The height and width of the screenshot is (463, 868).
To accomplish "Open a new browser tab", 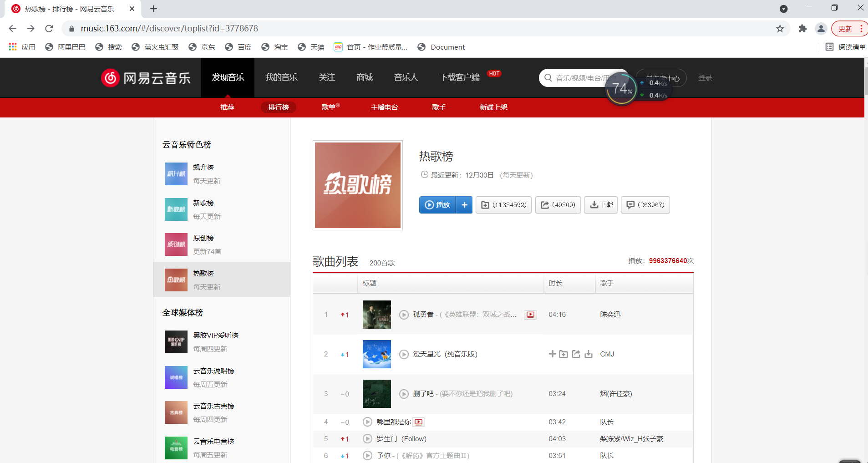I will pos(154,9).
